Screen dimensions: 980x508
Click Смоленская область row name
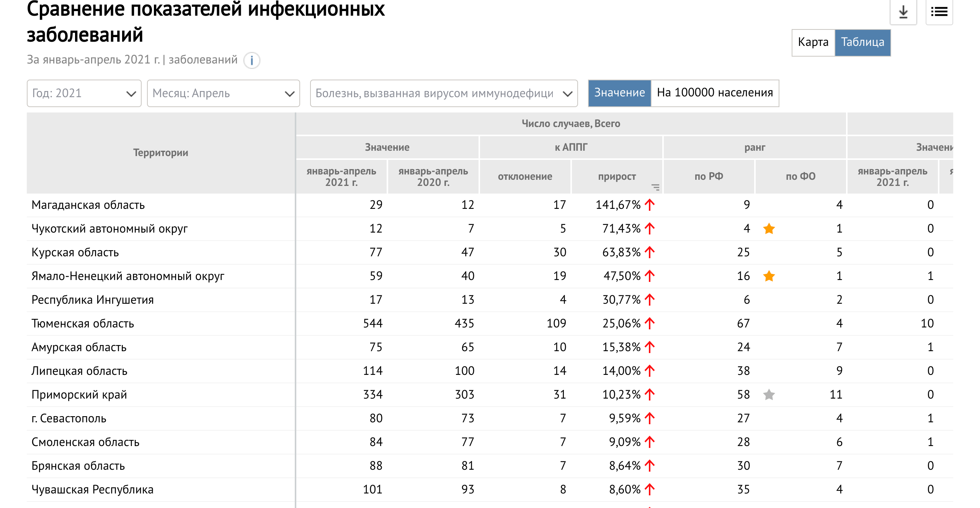click(x=85, y=442)
